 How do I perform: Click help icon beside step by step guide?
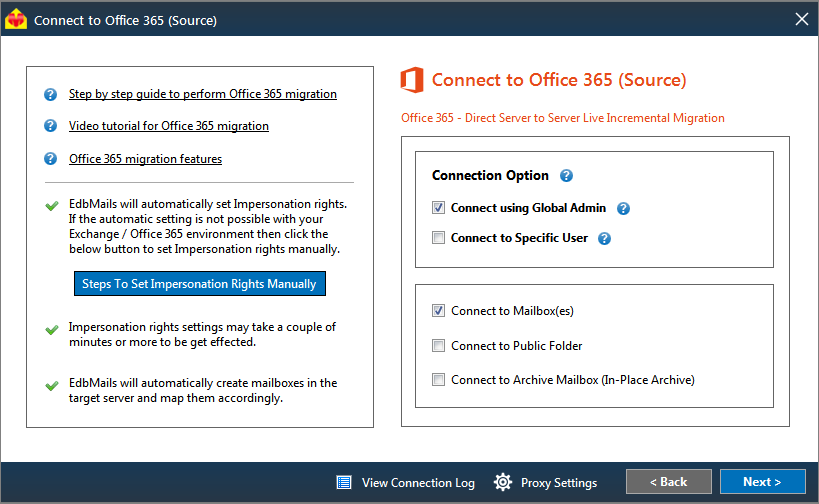50,95
